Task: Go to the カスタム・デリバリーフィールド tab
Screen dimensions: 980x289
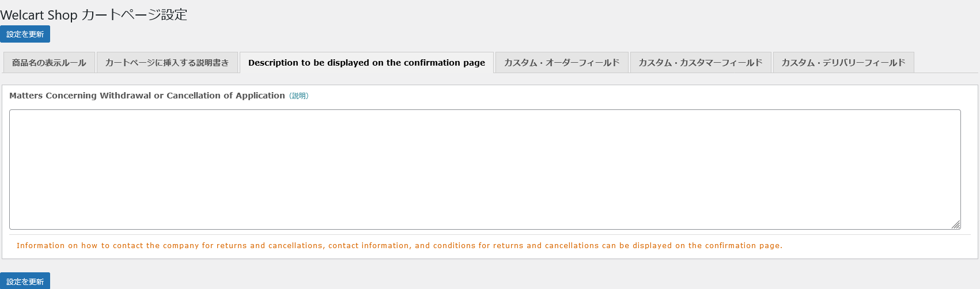Action: coord(843,62)
